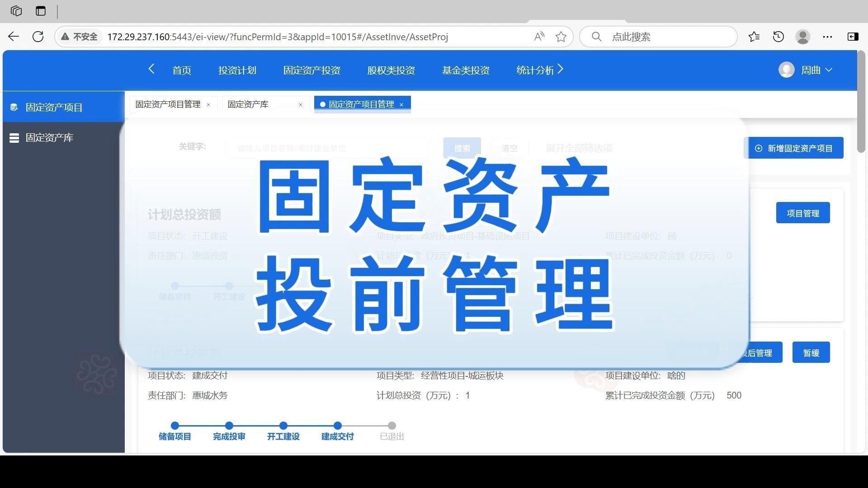Click the 暂缓 button
868x488 pixels.
[x=811, y=352]
